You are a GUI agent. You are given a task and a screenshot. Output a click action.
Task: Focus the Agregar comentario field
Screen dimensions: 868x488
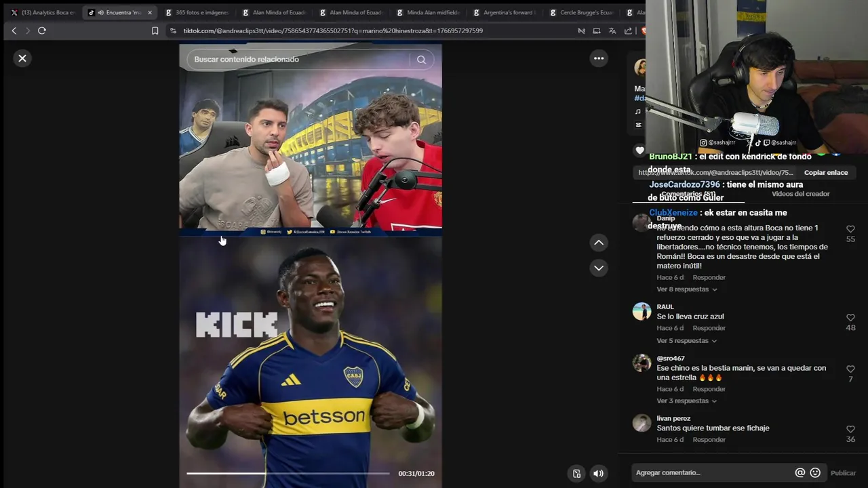point(712,472)
